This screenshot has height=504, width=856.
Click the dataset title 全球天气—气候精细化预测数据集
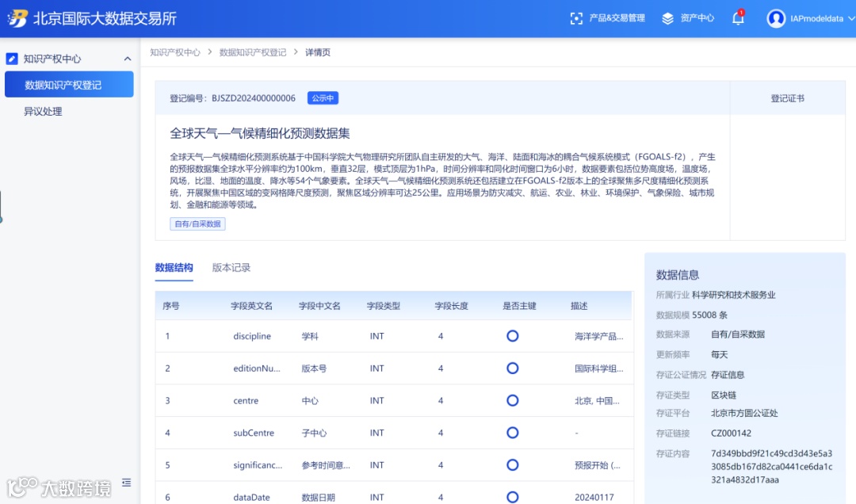click(x=260, y=133)
